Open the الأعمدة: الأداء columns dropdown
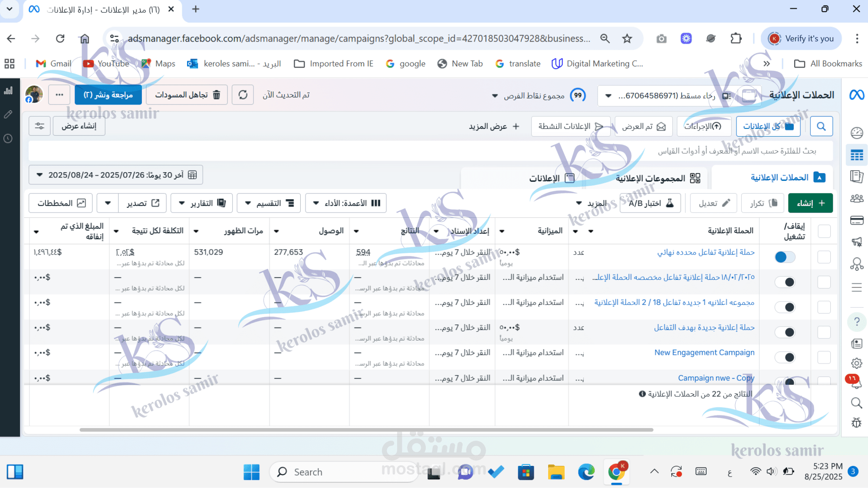The height and width of the screenshot is (488, 868). (x=346, y=203)
